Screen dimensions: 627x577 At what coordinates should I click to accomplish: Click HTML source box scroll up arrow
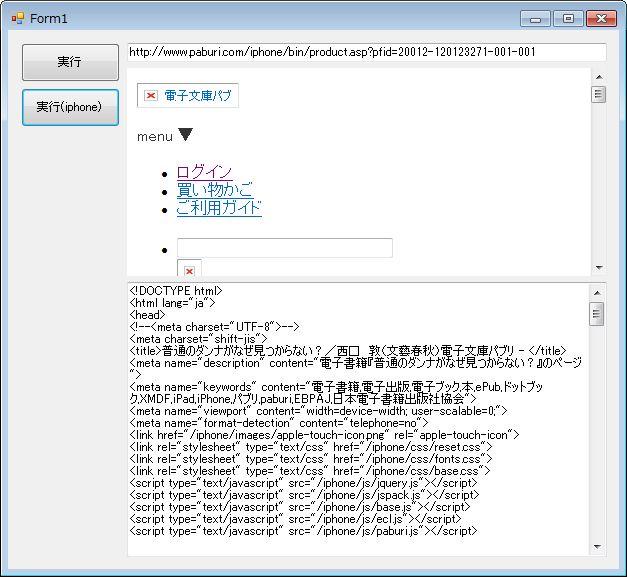tap(598, 293)
